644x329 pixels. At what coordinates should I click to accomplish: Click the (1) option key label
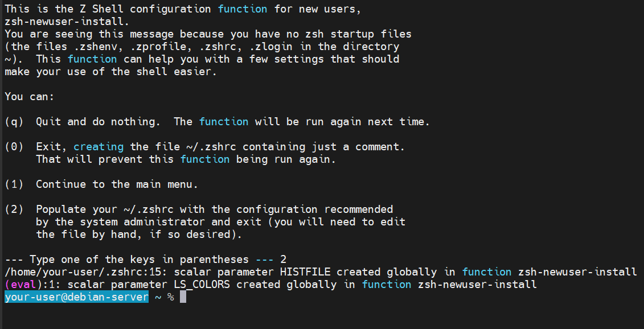14,184
